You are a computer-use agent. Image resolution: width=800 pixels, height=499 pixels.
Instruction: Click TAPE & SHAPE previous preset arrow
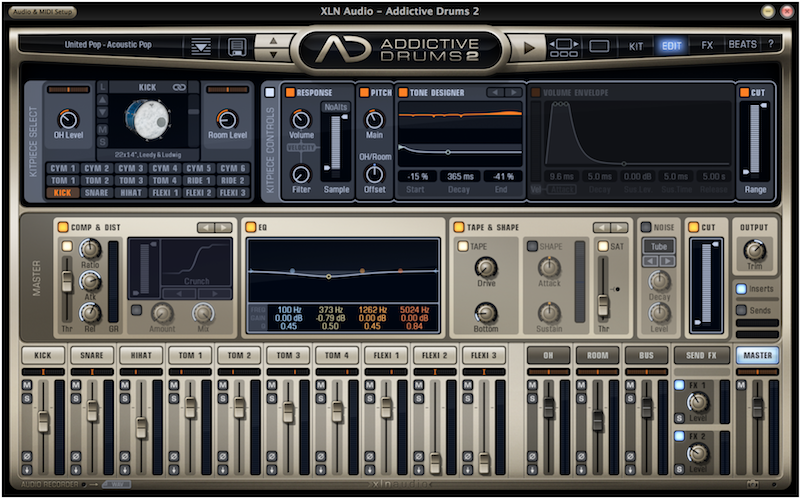point(602,227)
